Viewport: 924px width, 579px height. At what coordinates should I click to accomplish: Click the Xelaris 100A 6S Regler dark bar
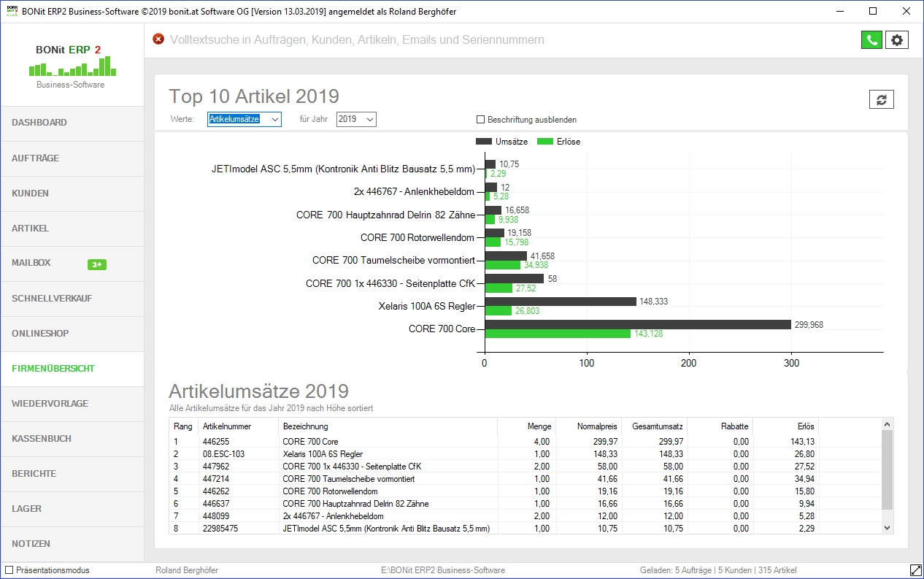[x=561, y=302]
